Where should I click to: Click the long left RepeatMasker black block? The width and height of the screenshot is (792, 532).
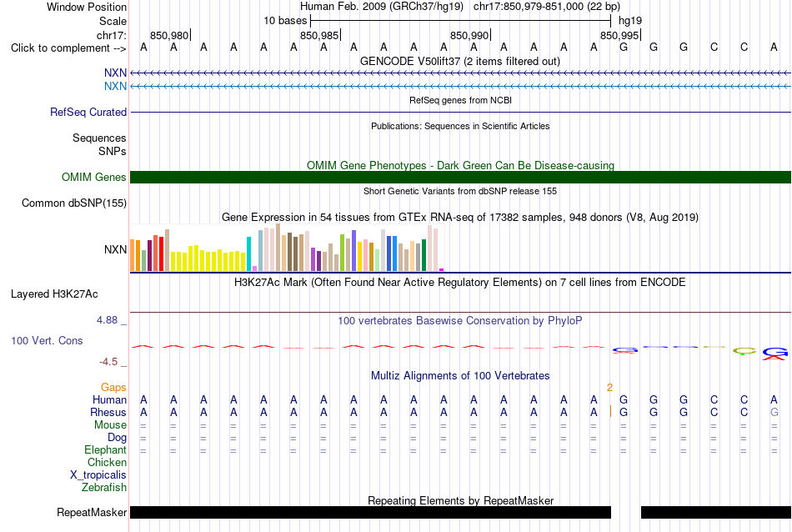[370, 512]
